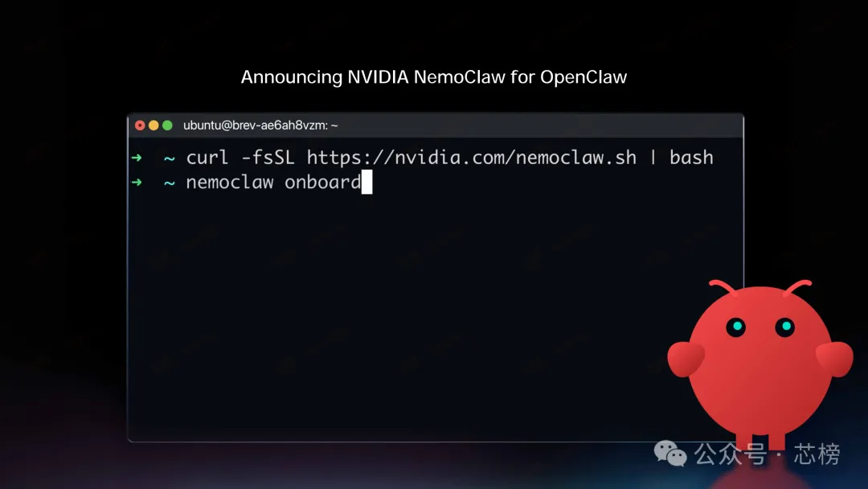
Task: Click the nemoclaw command text
Action: tap(230, 183)
